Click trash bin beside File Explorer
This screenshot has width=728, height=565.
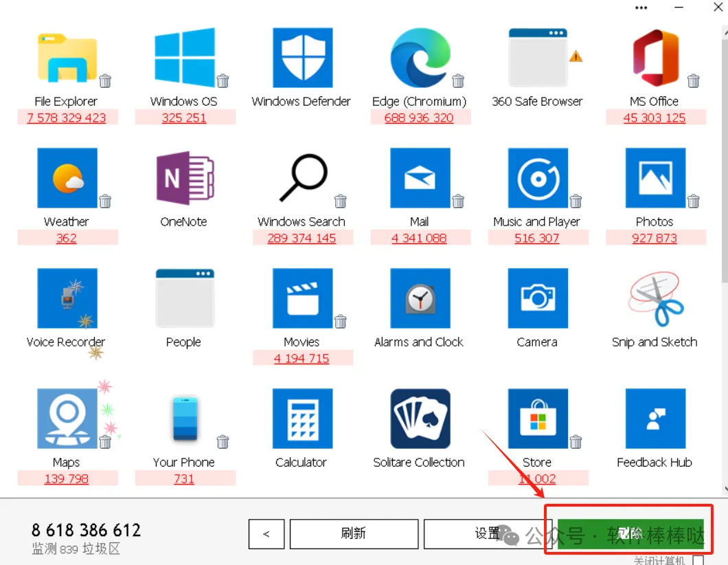click(105, 81)
